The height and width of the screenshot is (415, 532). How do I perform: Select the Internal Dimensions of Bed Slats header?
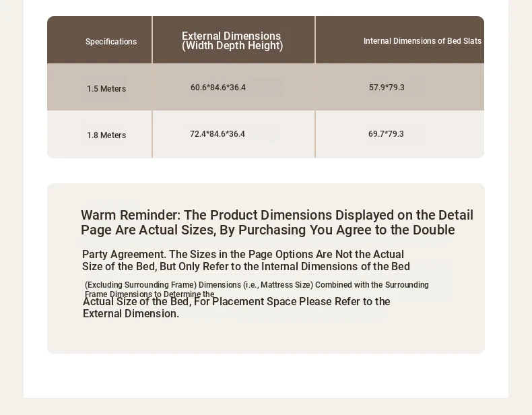coord(422,41)
